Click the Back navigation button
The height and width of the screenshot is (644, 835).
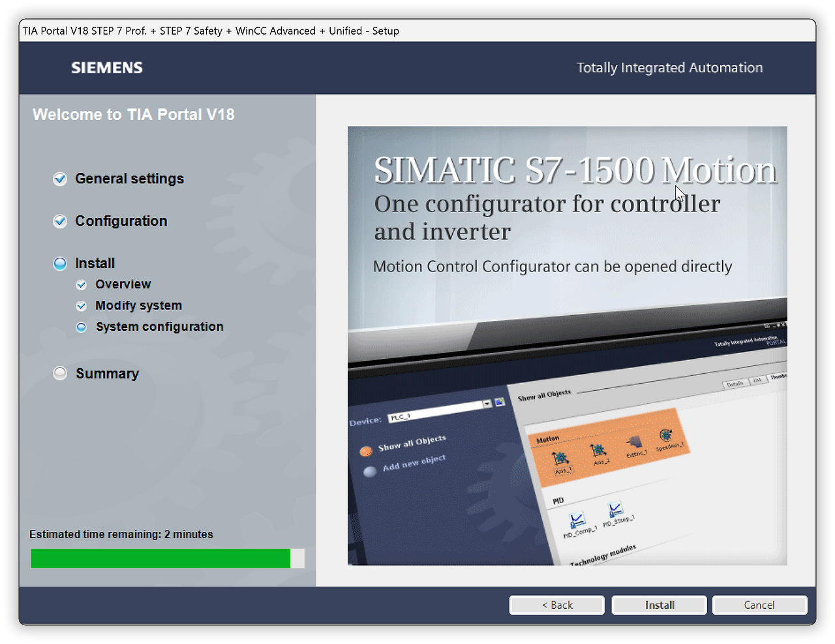[x=556, y=605]
